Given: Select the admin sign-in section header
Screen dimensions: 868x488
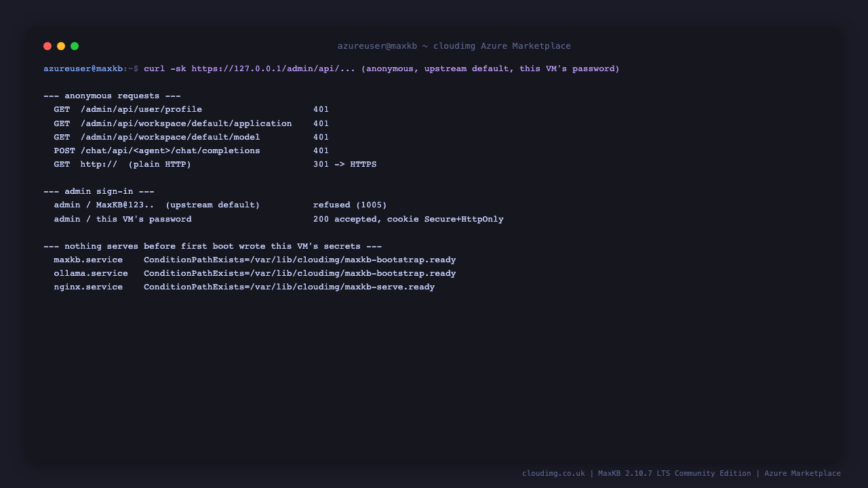Looking at the screenshot, I should click(99, 192).
